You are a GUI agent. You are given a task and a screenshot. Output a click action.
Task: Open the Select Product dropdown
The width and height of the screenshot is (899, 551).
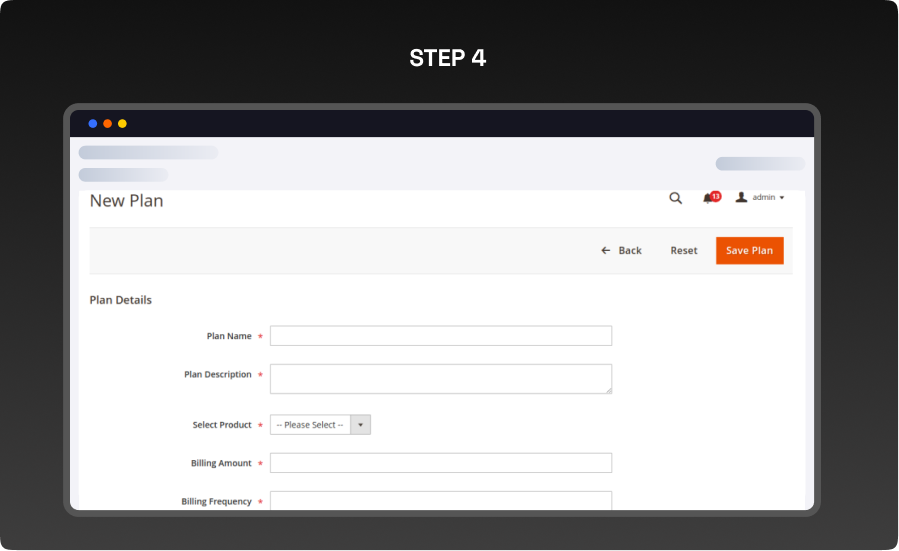(310, 425)
